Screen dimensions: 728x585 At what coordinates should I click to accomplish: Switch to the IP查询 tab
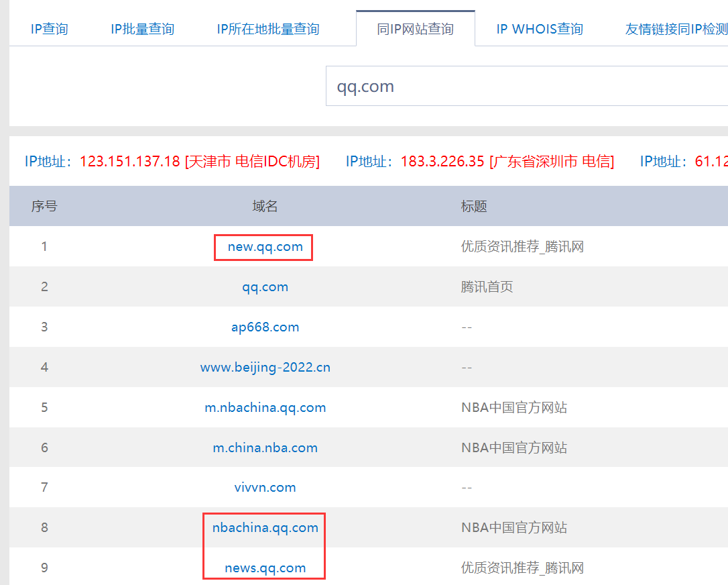tap(49, 29)
